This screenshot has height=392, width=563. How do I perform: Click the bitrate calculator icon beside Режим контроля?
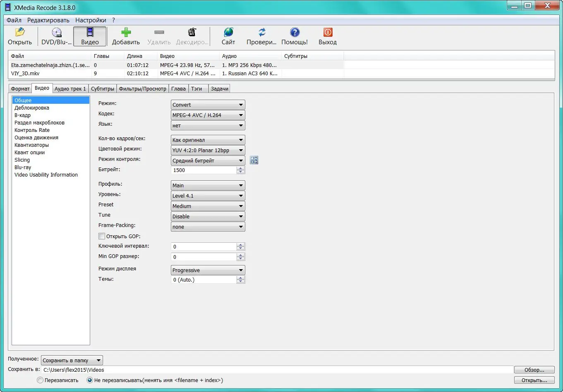(x=254, y=160)
